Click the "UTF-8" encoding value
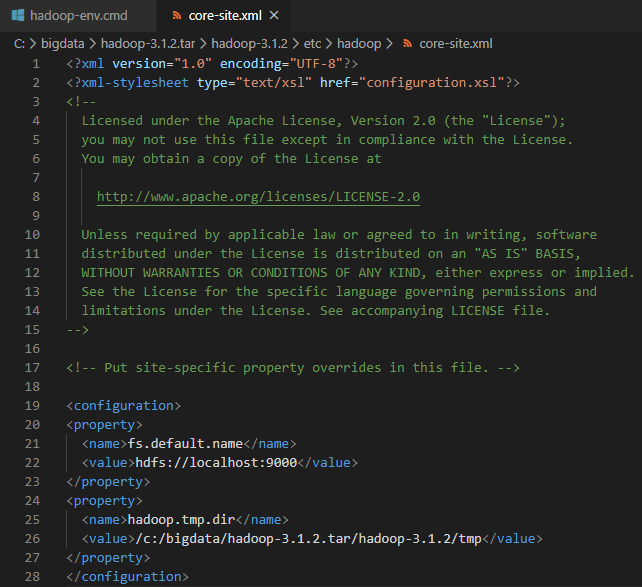642x587 pixels. pyautogui.click(x=316, y=64)
